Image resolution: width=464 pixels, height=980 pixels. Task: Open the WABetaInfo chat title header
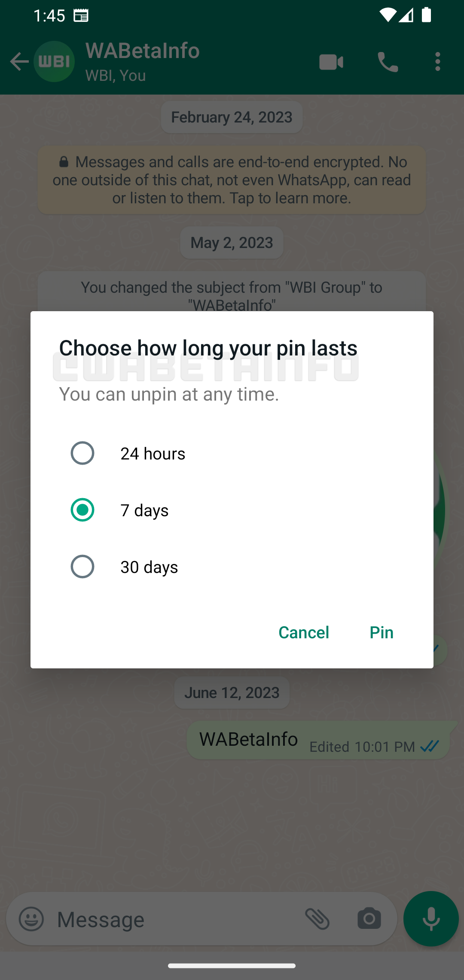[143, 51]
